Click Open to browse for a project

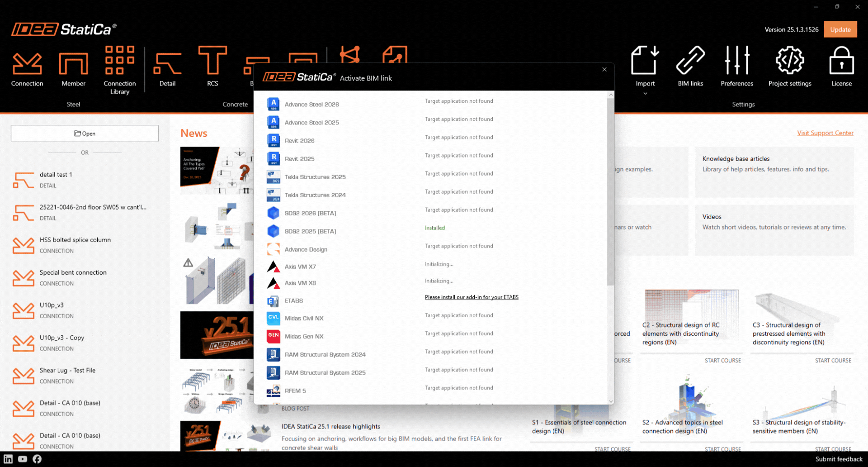click(85, 133)
